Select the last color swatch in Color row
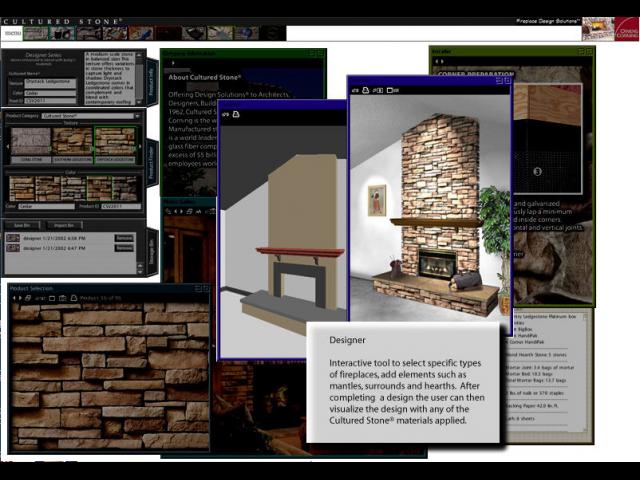Viewport: 640px width, 480px height. [x=125, y=189]
